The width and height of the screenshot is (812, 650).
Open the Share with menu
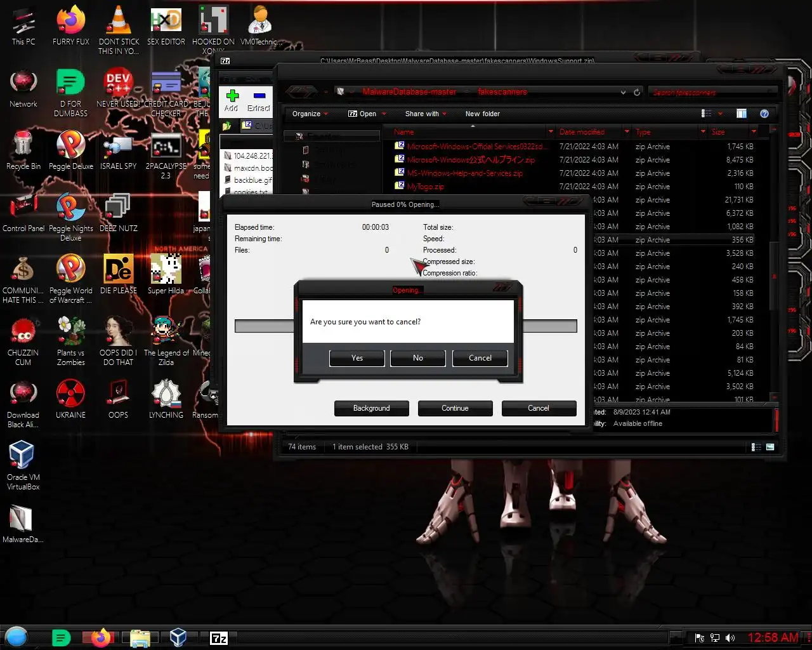click(x=426, y=114)
